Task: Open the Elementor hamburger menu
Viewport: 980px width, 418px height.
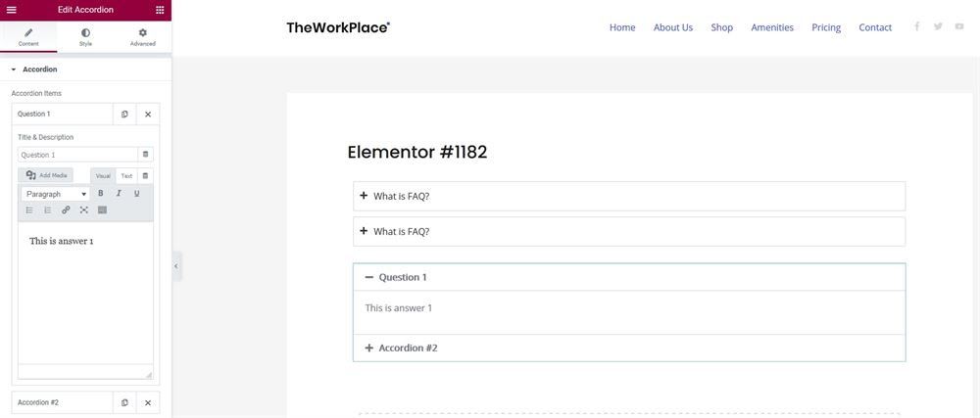Action: click(11, 10)
